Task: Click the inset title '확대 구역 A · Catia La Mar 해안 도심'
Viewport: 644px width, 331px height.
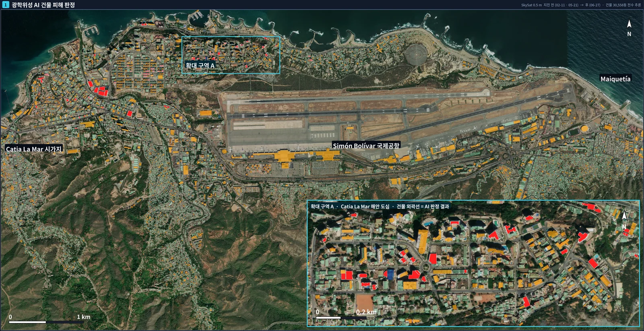Action: (350, 207)
